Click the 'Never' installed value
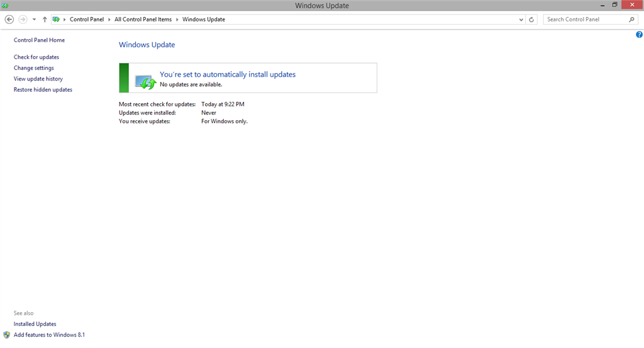This screenshot has width=644, height=348. pos(209,113)
